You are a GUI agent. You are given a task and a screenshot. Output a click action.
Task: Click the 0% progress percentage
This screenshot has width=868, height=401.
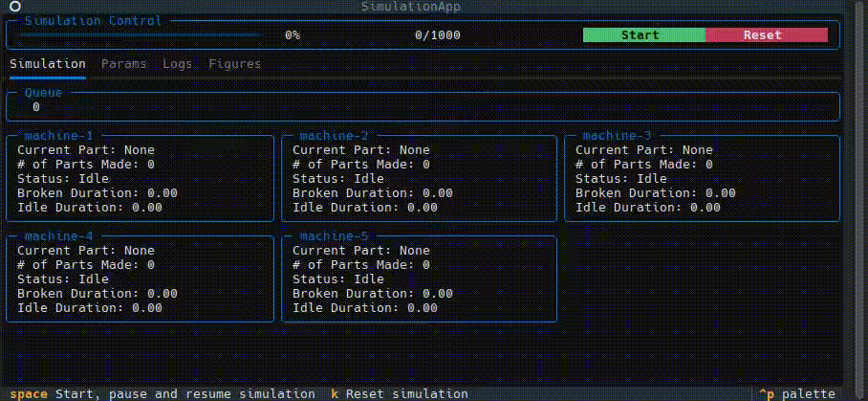pyautogui.click(x=293, y=35)
